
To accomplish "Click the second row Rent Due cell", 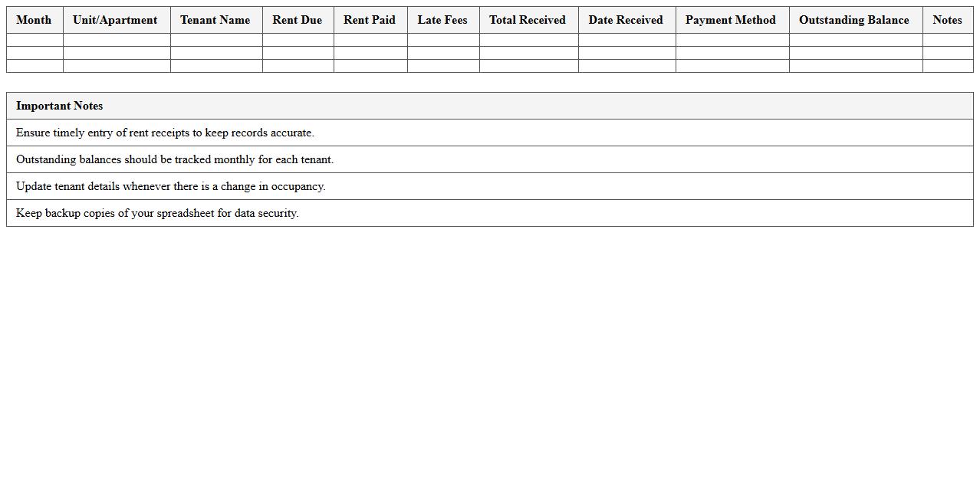I will click(298, 54).
